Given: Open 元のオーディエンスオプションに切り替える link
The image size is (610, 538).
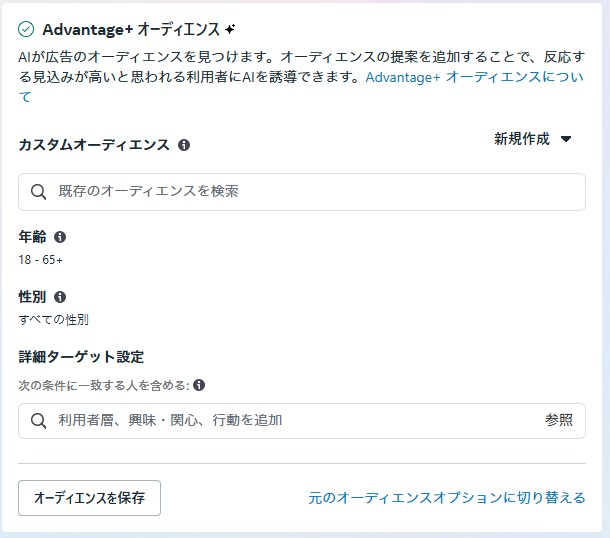Looking at the screenshot, I should tap(447, 497).
